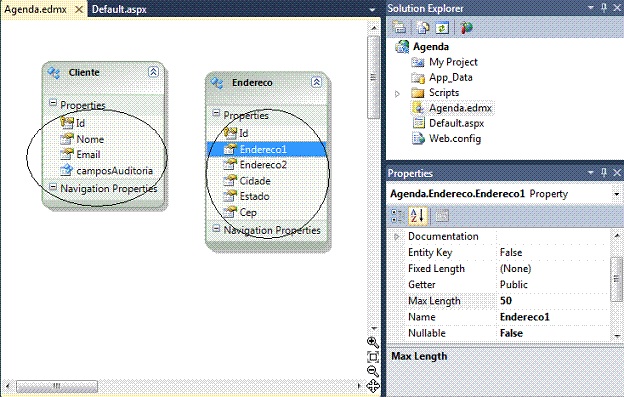Image resolution: width=624 pixels, height=397 pixels.
Task: Select Web.config in Solution Explorer
Action: 455,139
